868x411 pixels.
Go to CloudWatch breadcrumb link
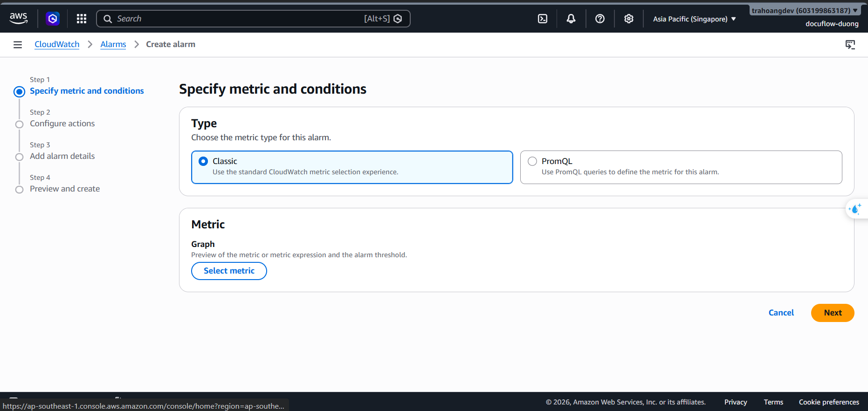[57, 44]
